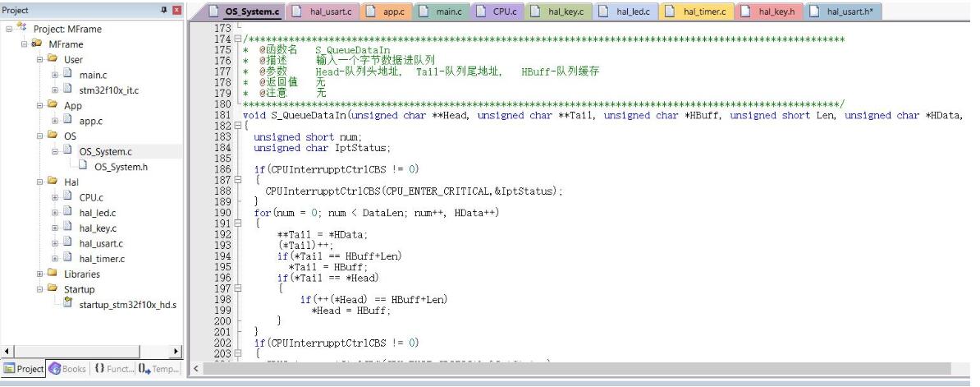Screen dimensions: 980x387
Task: Switch to the hal_timer.c editor tab
Action: pos(697,12)
